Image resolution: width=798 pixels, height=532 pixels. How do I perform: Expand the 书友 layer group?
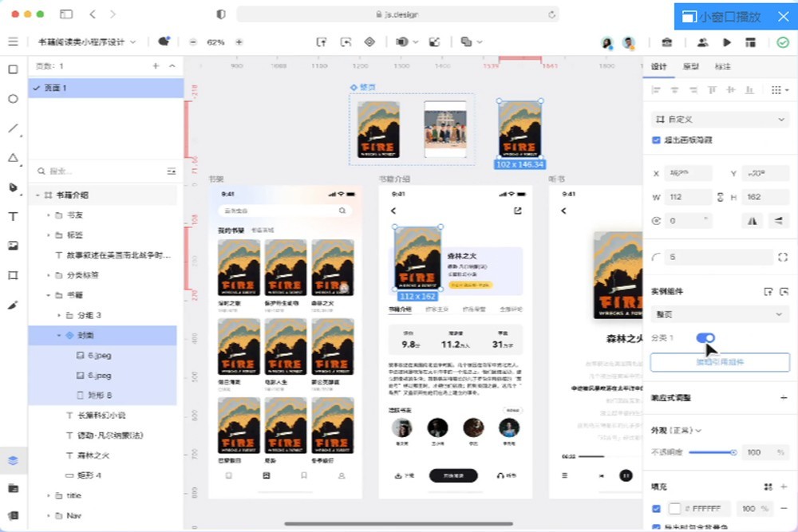click(x=49, y=215)
